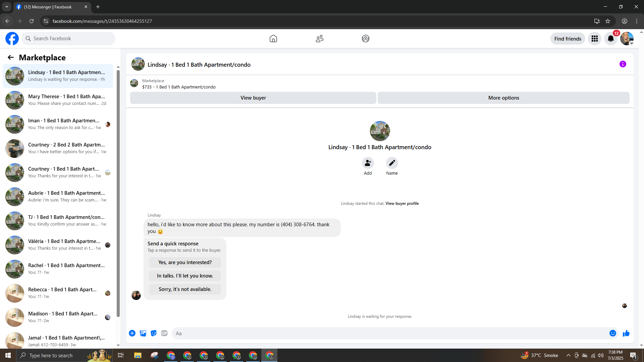
Task: Click View buyer button
Action: (x=253, y=98)
